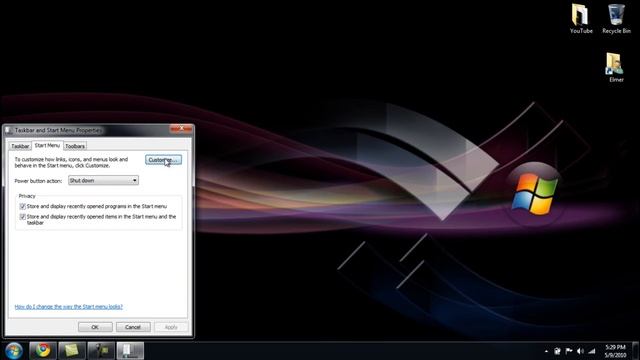This screenshot has width=640, height=360.
Task: Select the active Taskbar Properties taskbar button
Action: pyautogui.click(x=130, y=351)
